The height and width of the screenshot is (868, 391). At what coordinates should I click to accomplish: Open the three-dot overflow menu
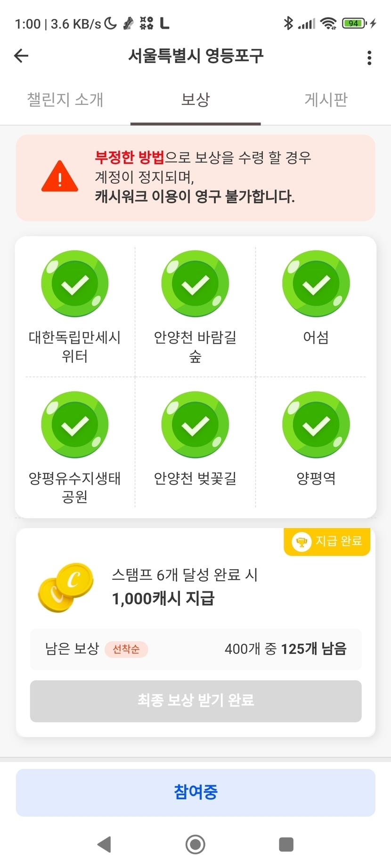coord(369,57)
